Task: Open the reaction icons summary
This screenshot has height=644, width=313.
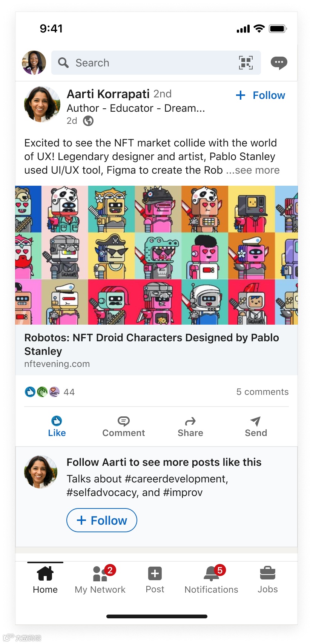Action: (x=42, y=392)
